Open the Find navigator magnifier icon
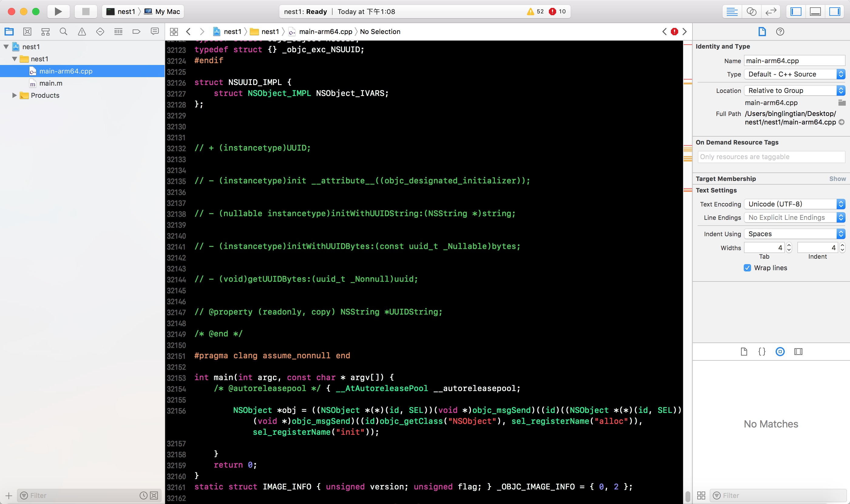Screen dimensions: 850x504 (63, 32)
